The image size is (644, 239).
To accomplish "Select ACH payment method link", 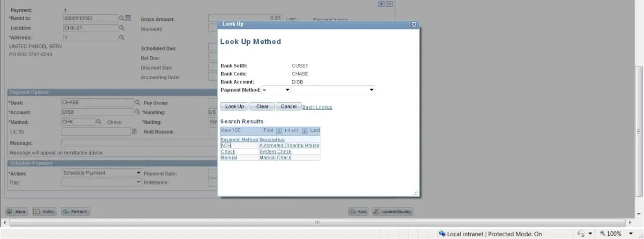I will (x=226, y=145).
